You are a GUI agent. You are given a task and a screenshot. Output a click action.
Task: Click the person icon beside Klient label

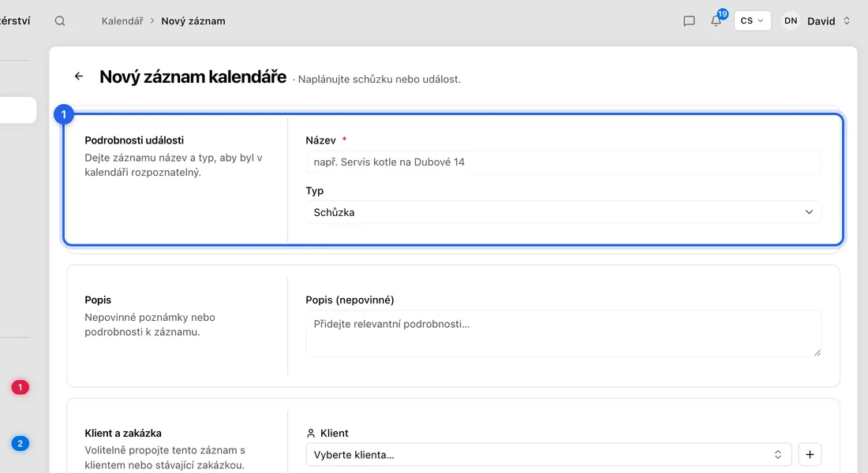[x=311, y=433]
